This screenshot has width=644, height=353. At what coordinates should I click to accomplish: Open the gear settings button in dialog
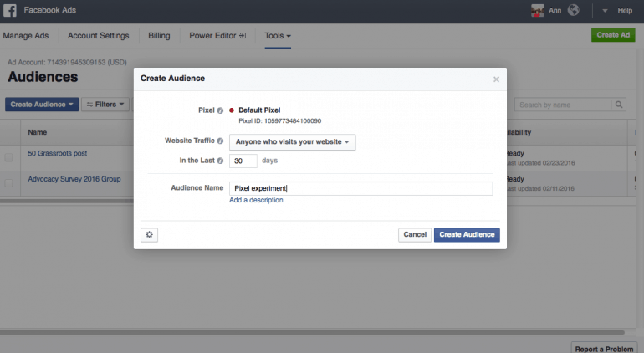[x=149, y=235]
